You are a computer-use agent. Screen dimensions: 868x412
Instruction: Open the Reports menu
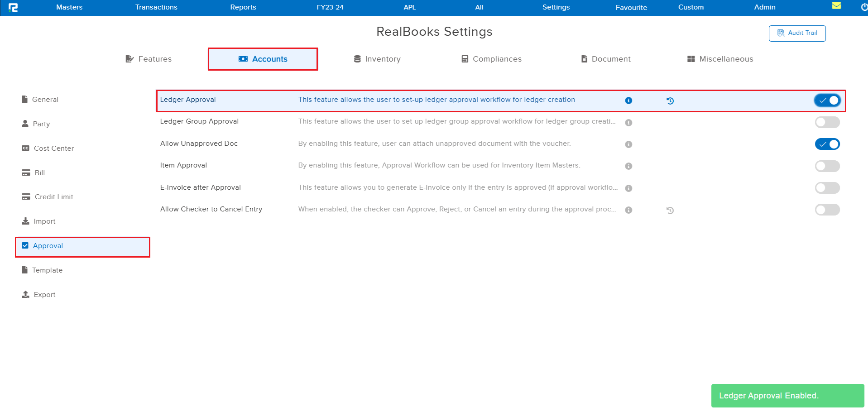pyautogui.click(x=243, y=7)
